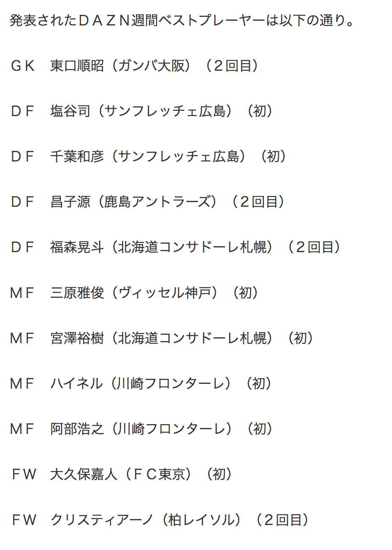The height and width of the screenshot is (550, 392).
Task: Click defender 千葉和彦 name
Action: click(77, 156)
